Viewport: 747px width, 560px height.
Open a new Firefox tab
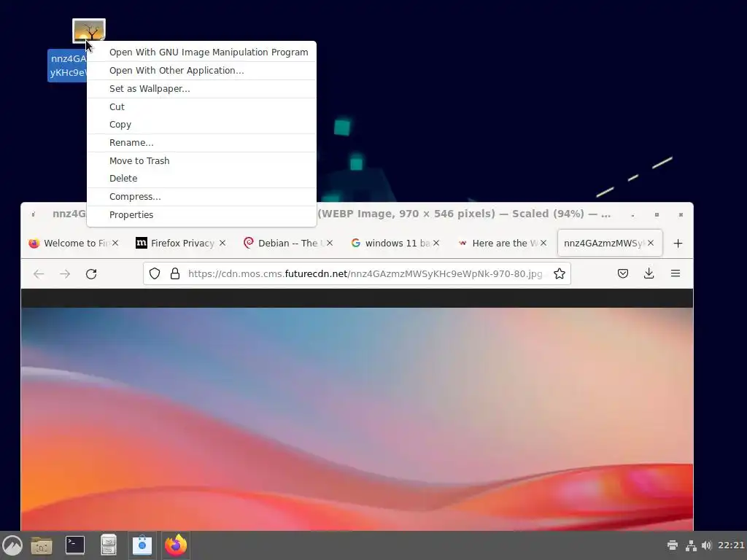click(678, 244)
